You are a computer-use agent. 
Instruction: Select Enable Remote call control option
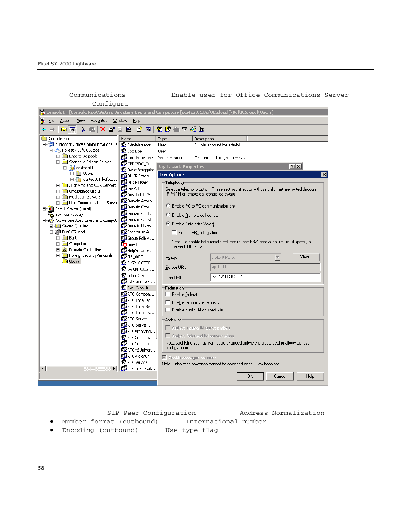click(168, 215)
